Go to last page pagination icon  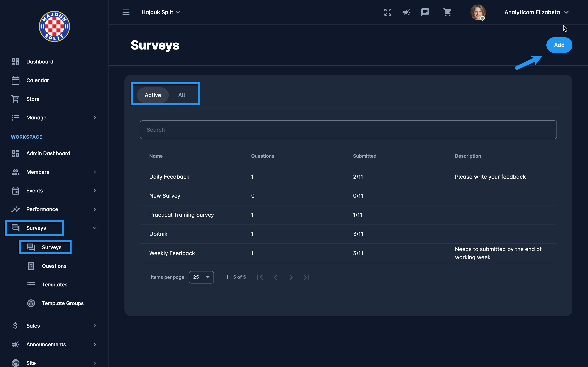tap(307, 277)
